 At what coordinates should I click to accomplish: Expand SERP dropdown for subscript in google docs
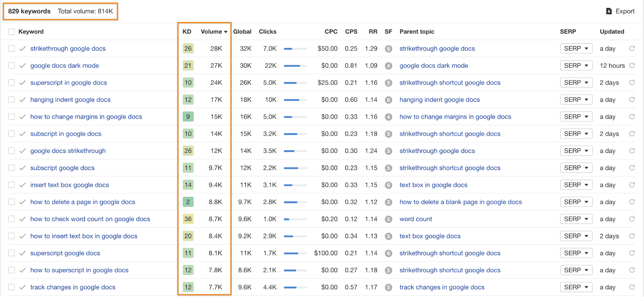point(576,134)
